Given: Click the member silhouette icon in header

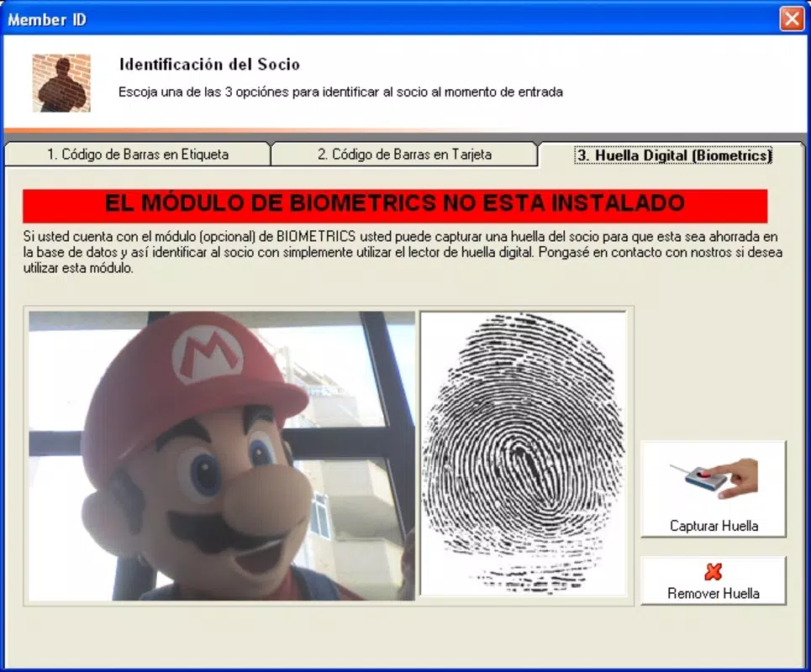Looking at the screenshot, I should click(61, 83).
